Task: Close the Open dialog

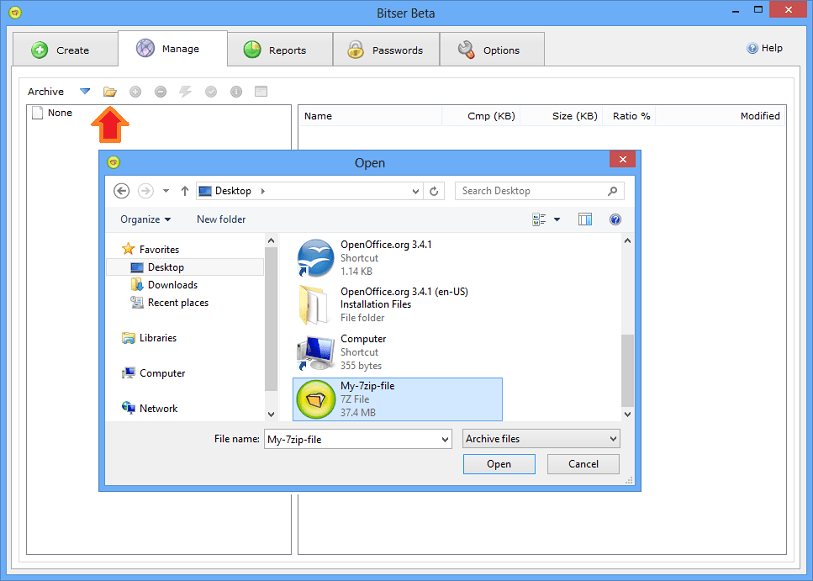Action: point(623,159)
